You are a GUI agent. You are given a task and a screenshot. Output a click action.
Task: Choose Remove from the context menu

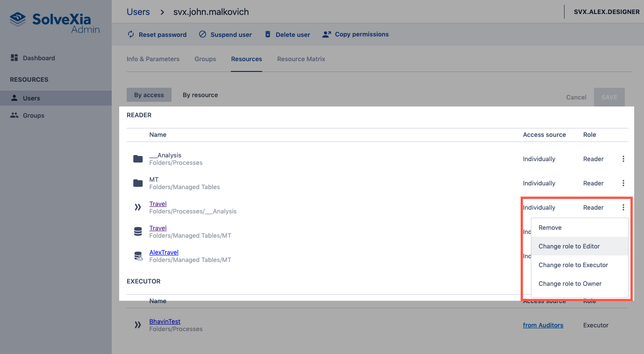tap(550, 227)
